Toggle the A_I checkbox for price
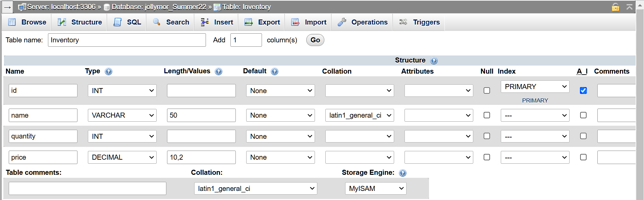This screenshot has height=200, width=644. click(583, 157)
